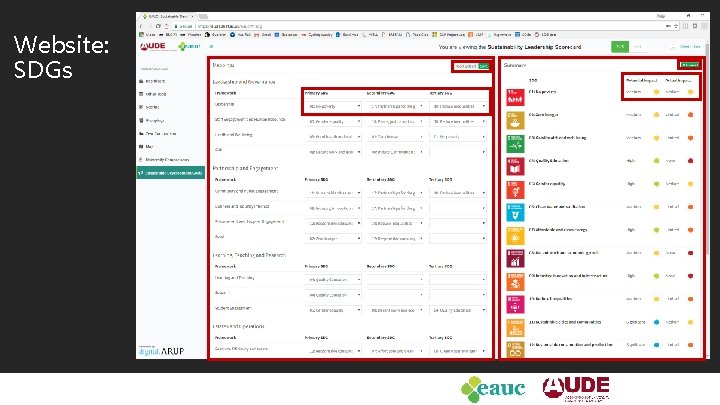Click the SDG 5 Gender Equality icon

pos(515,189)
